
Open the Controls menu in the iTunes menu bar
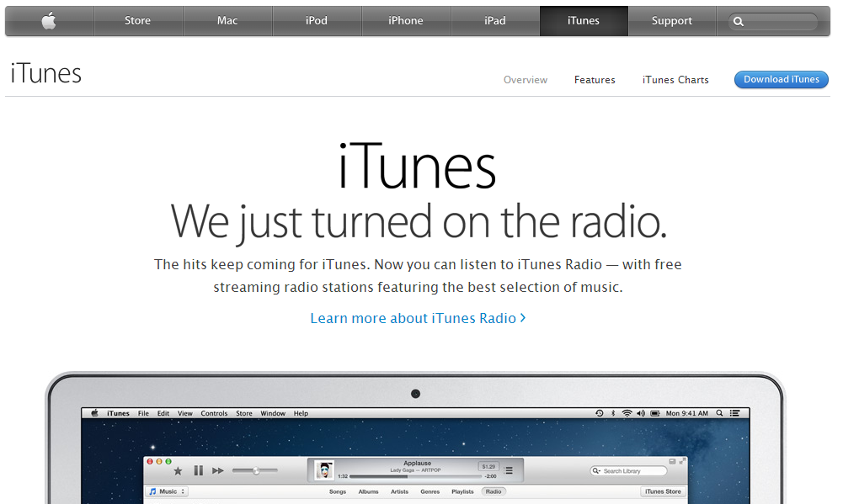tap(214, 413)
